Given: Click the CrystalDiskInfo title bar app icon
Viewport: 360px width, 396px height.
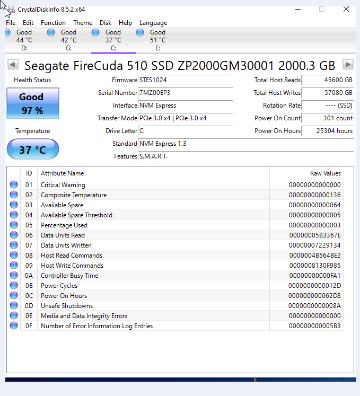Looking at the screenshot, I should click(x=11, y=10).
